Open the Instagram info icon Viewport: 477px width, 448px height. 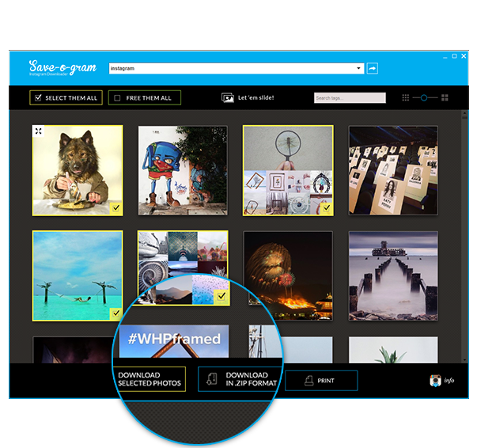pyautogui.click(x=435, y=381)
